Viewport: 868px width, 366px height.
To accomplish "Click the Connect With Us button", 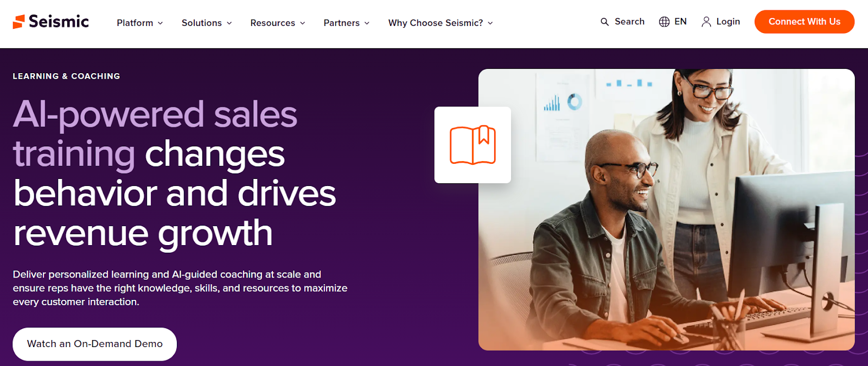I will click(x=805, y=22).
